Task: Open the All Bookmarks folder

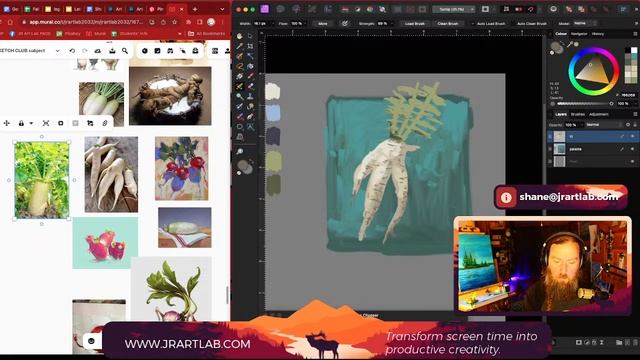Action: point(207,34)
